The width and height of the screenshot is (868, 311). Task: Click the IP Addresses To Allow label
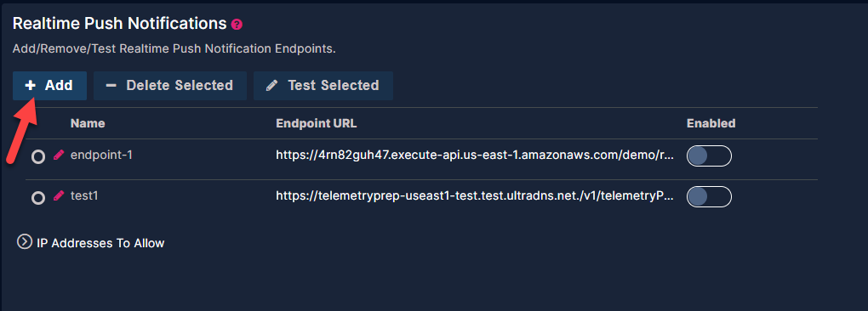point(100,243)
